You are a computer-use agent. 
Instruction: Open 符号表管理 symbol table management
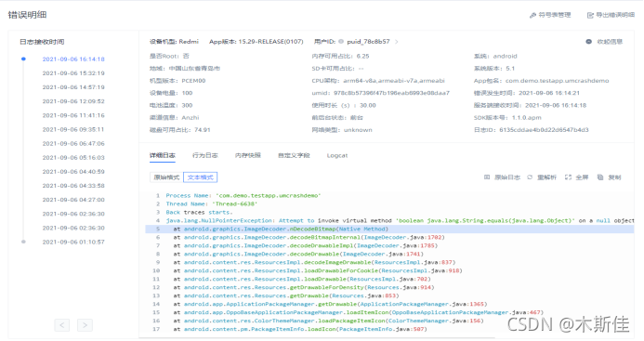click(550, 15)
